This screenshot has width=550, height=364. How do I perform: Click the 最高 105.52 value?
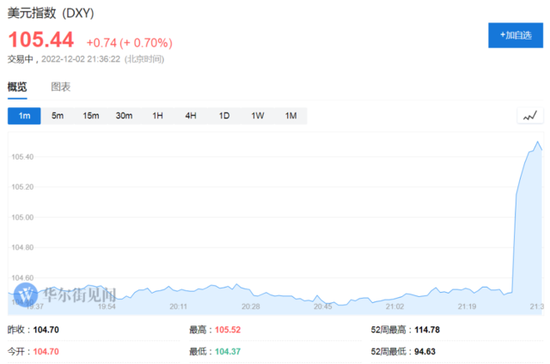pos(228,330)
